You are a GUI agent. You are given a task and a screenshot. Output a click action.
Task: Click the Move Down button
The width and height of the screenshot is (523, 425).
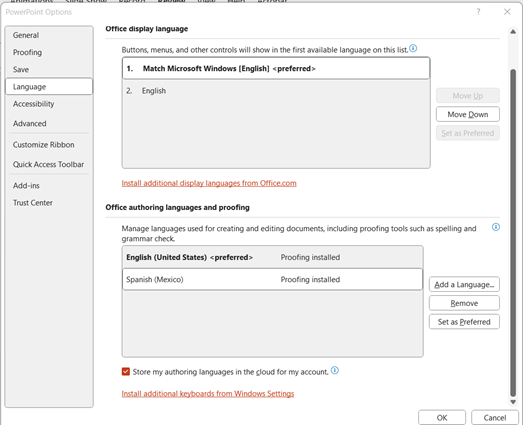468,114
